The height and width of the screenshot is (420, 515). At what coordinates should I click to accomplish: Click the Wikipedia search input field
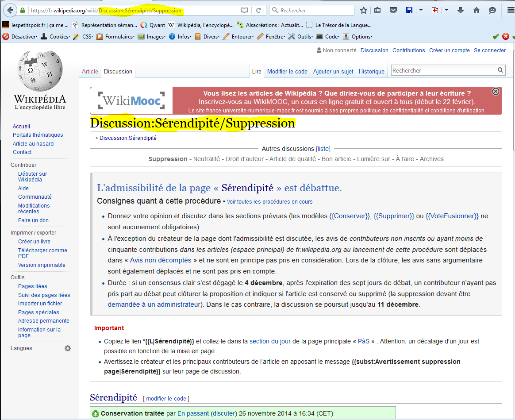coord(442,70)
